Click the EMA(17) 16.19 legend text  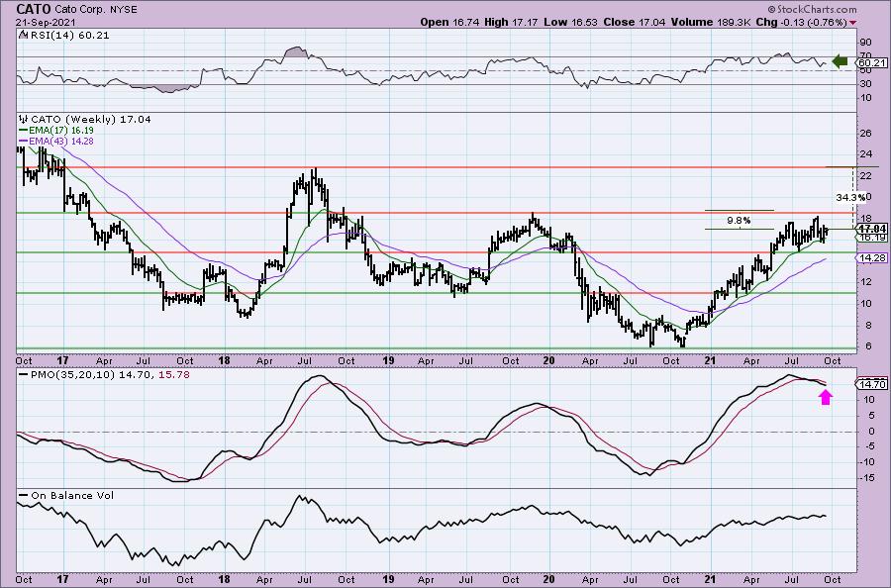coord(60,130)
